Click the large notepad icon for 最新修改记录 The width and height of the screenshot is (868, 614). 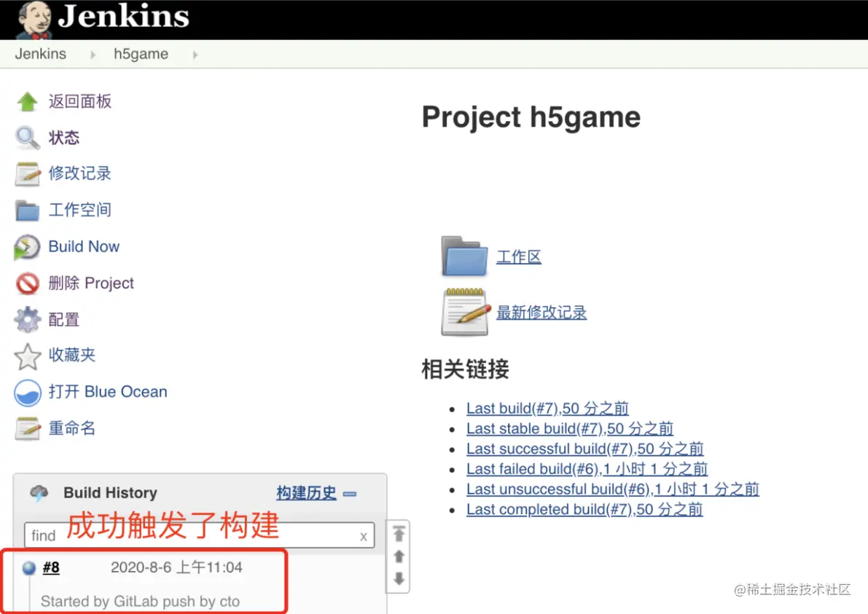click(465, 312)
